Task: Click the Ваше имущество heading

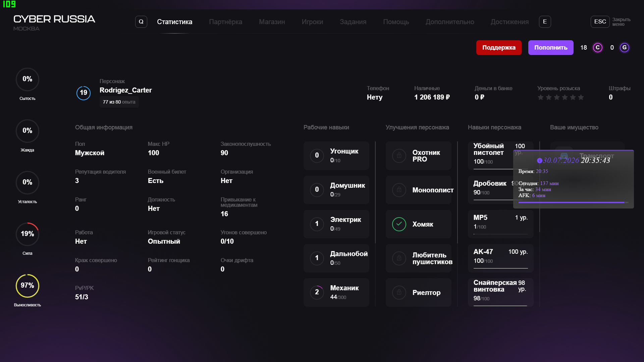Action: point(574,127)
